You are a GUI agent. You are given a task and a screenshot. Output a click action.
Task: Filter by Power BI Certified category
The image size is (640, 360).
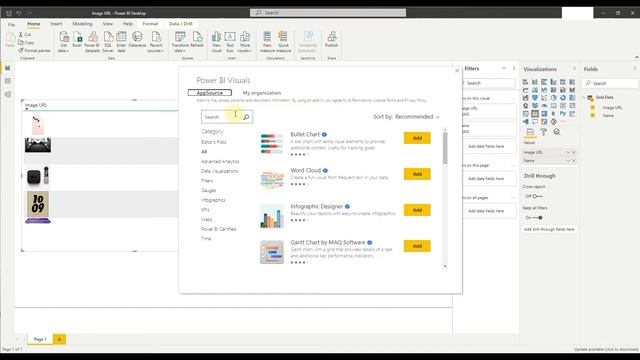click(219, 229)
